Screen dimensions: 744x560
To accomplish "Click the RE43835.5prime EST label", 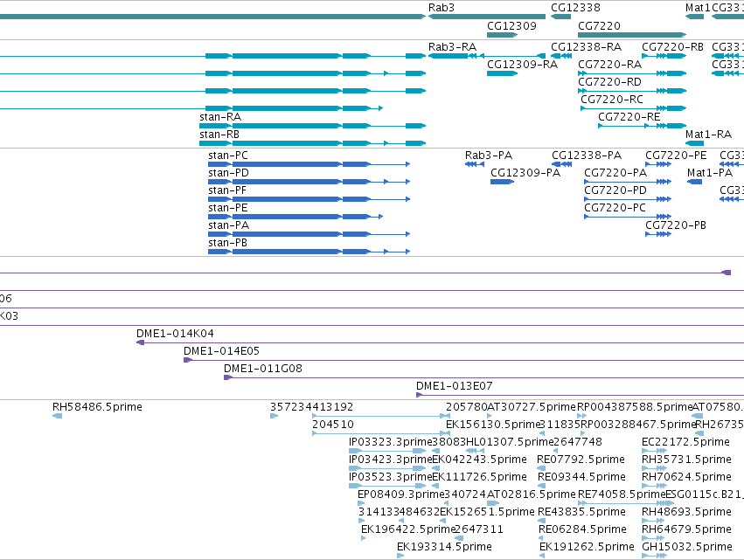I will 581,513.
